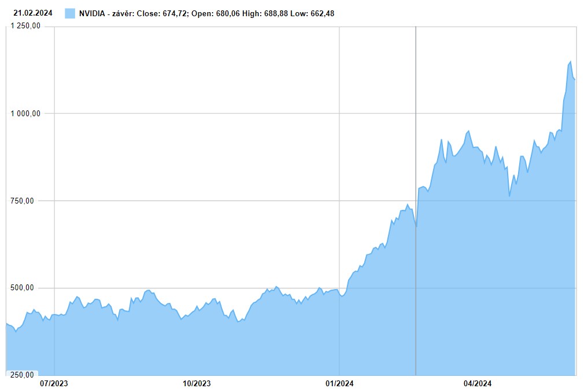588x392 pixels.
Task: Select the 04/2024 x-axis label
Action: coord(478,383)
